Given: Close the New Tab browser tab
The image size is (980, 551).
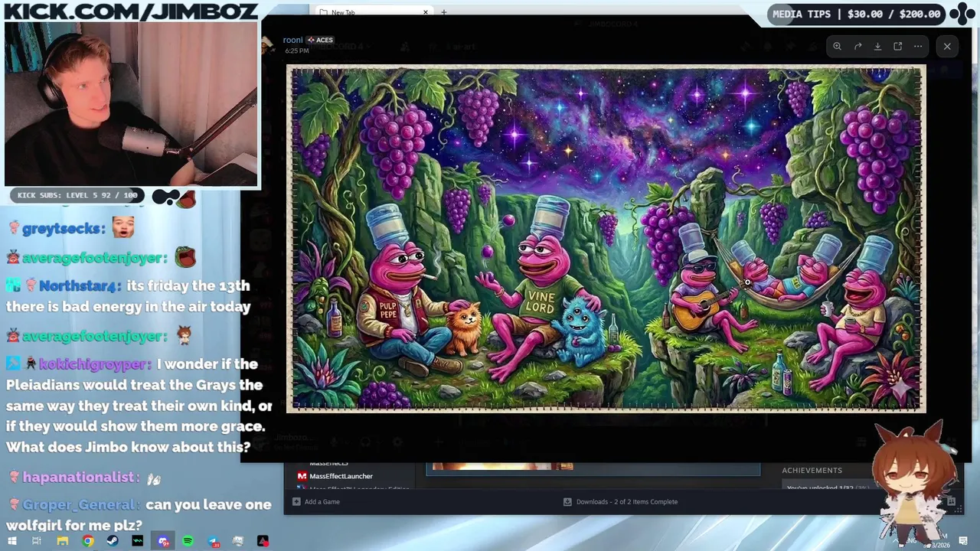Looking at the screenshot, I should 426,12.
